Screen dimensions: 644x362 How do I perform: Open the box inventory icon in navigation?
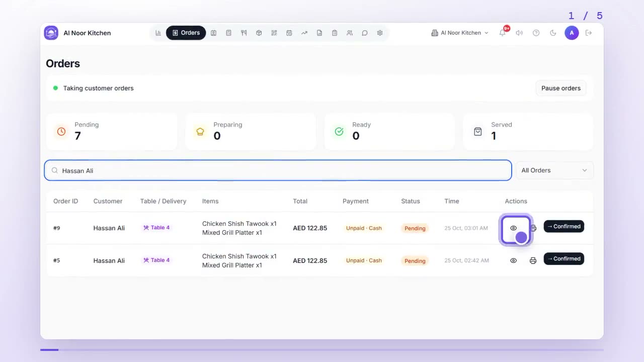[x=259, y=33]
